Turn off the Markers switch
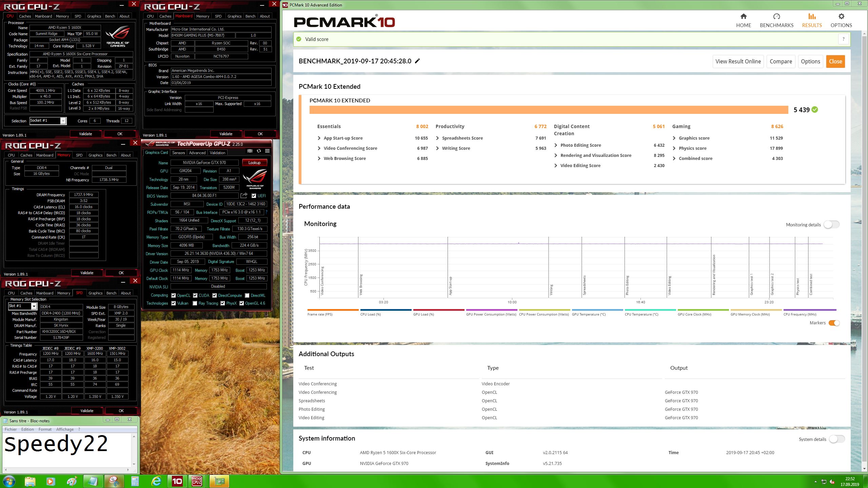Image resolution: width=868 pixels, height=488 pixels. click(834, 323)
